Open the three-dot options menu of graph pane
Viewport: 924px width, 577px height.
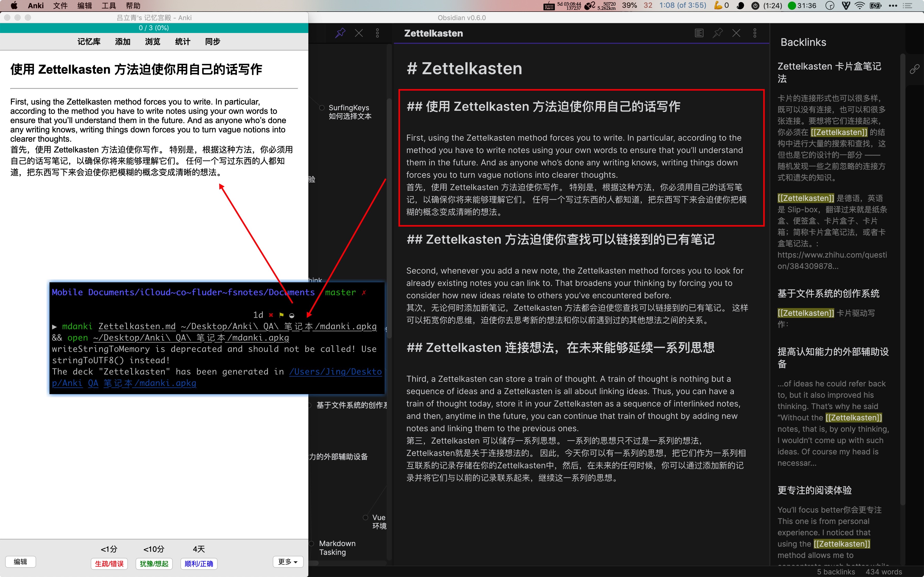coord(378,33)
